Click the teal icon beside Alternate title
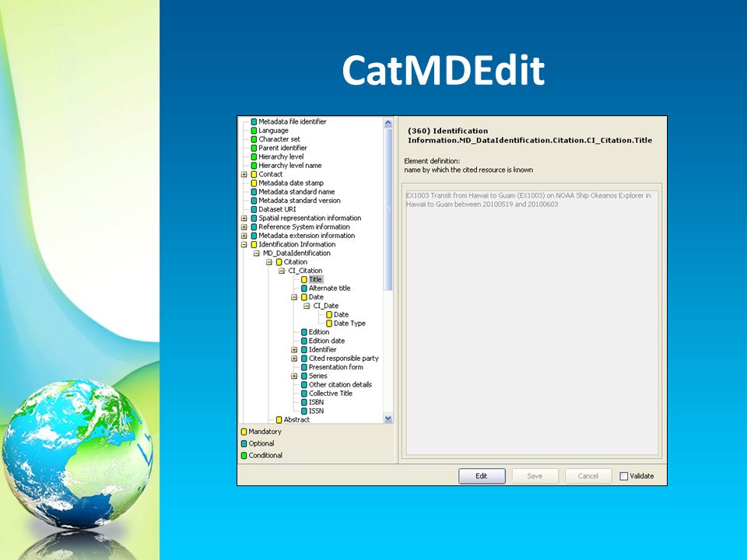Image resolution: width=747 pixels, height=560 pixels. [x=304, y=289]
